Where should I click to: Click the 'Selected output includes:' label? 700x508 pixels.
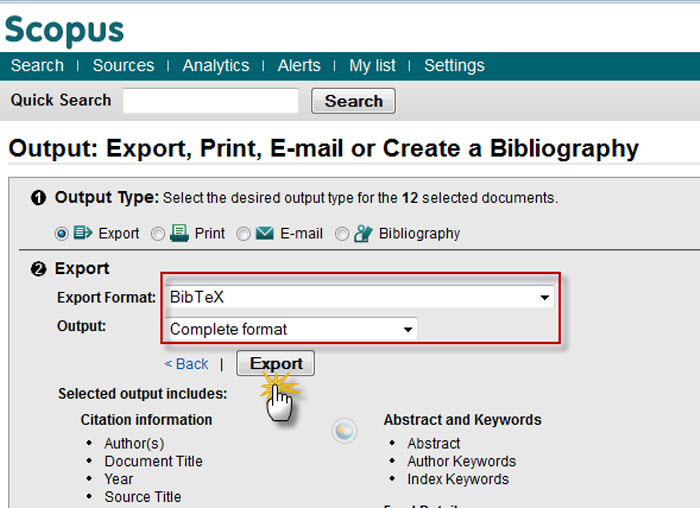[x=142, y=394]
